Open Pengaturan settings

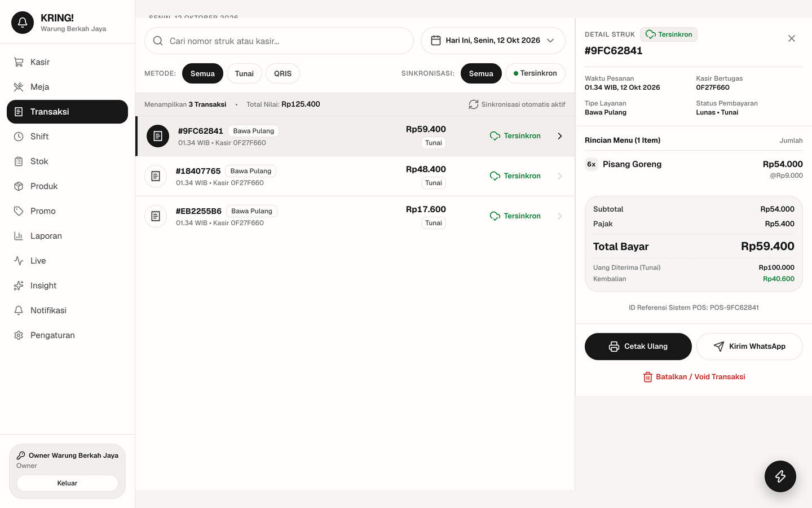(67, 335)
